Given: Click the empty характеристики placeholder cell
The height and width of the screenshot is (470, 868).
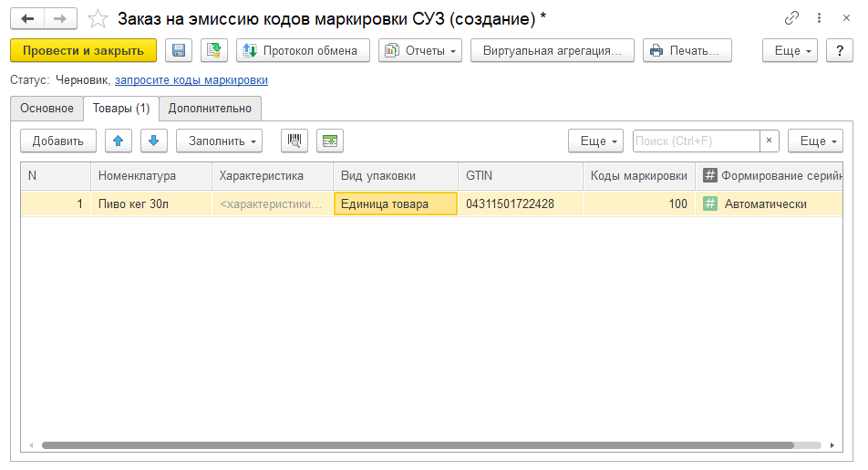Looking at the screenshot, I should point(273,204).
